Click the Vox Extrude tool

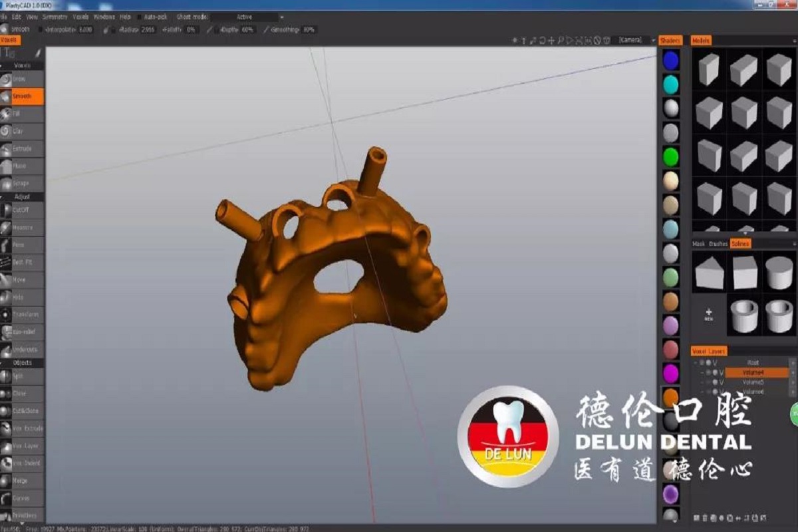click(22, 428)
